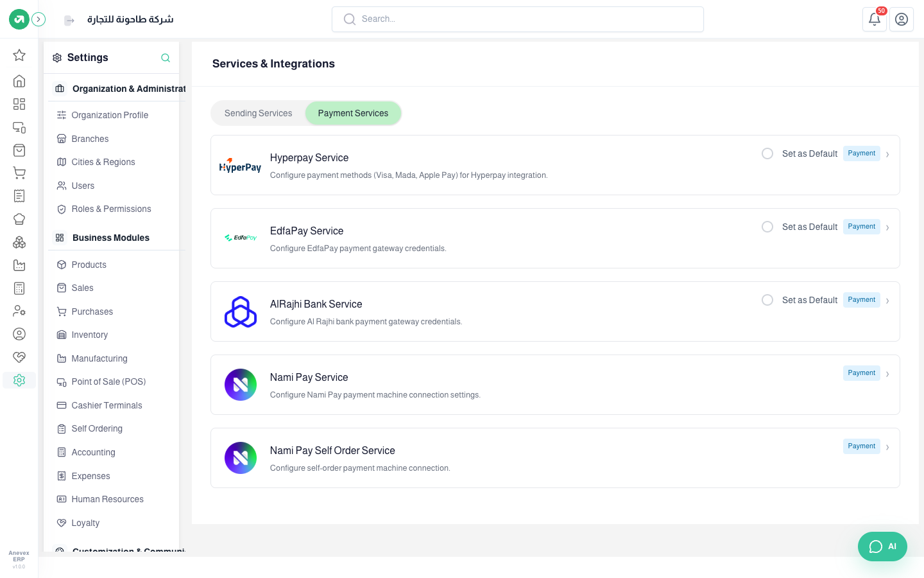Click the top Search field
Image resolution: width=924 pixels, height=578 pixels.
(518, 19)
